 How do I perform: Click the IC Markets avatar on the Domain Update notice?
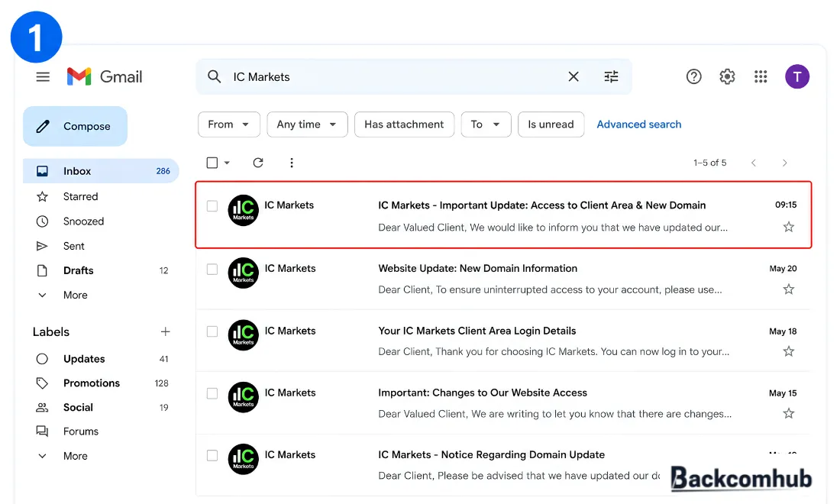coord(243,460)
